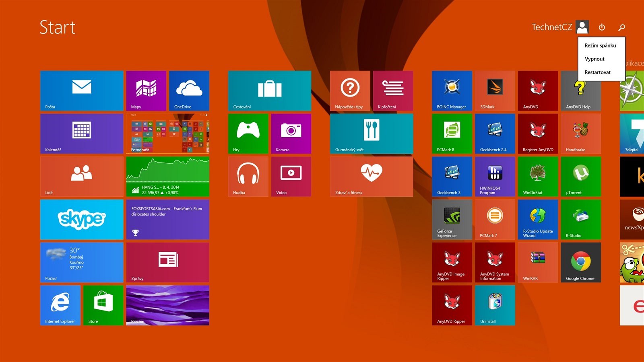Select Režim spánku from power menu
Viewport: 644px width, 362px height.
point(600,45)
